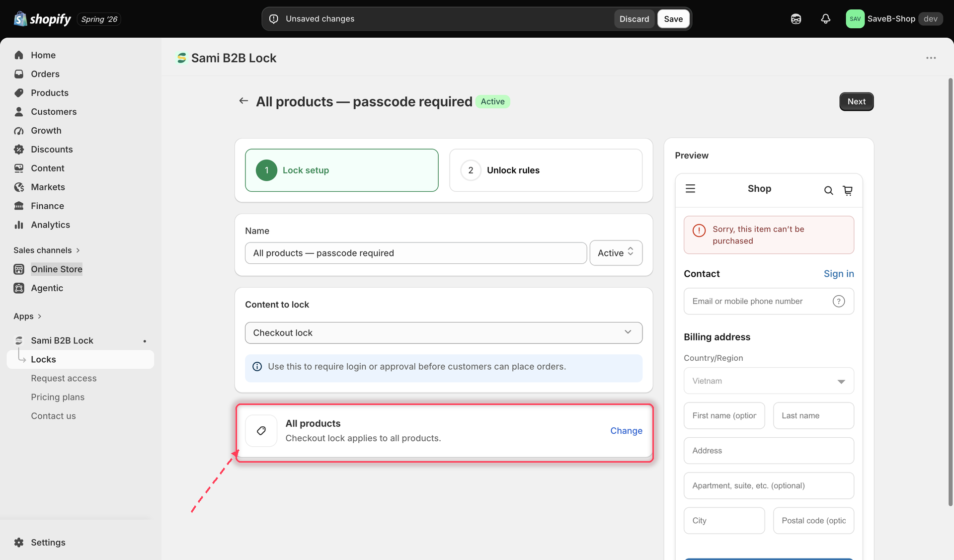Image resolution: width=954 pixels, height=560 pixels.
Task: Go back using the left arrow
Action: point(243,101)
